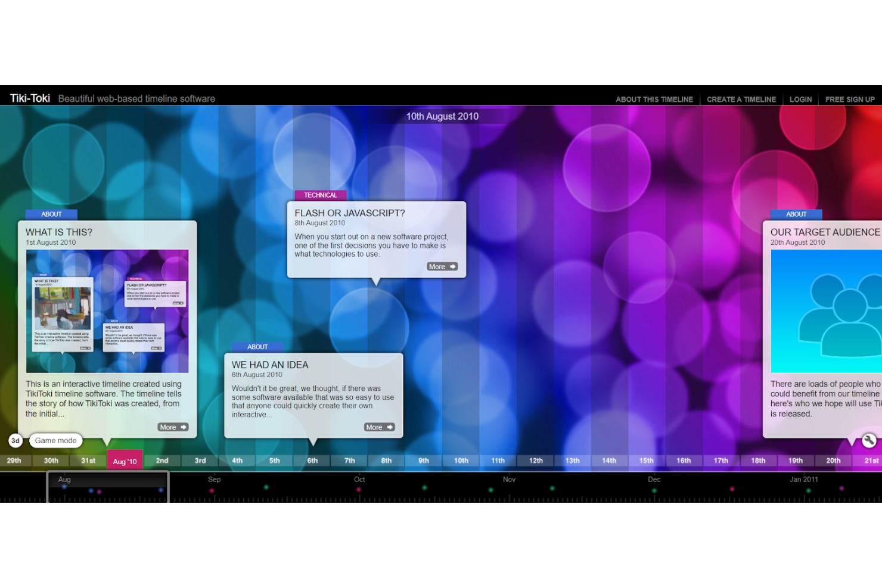Toggle the 3d view button

point(15,441)
